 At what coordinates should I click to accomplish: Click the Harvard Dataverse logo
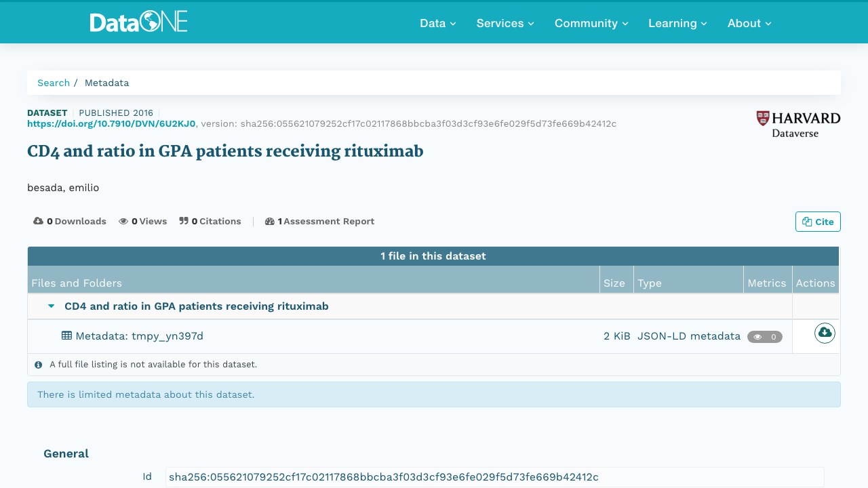click(x=798, y=125)
